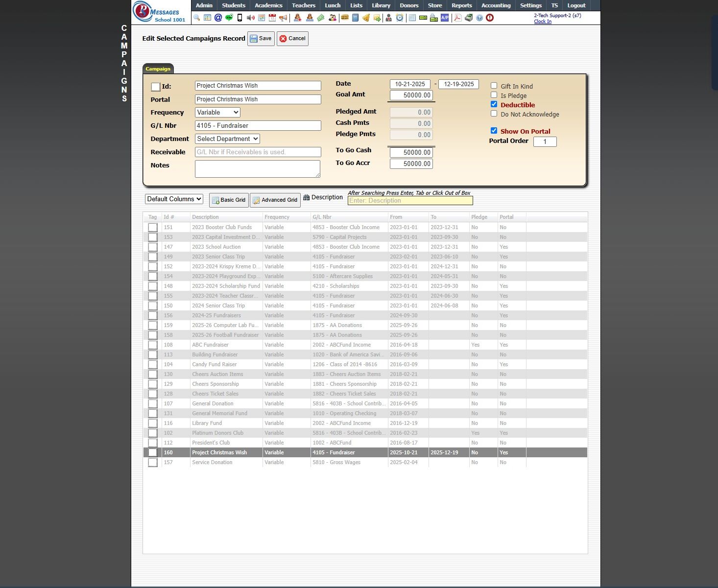Tick the checkbox next to Id

pos(156,87)
